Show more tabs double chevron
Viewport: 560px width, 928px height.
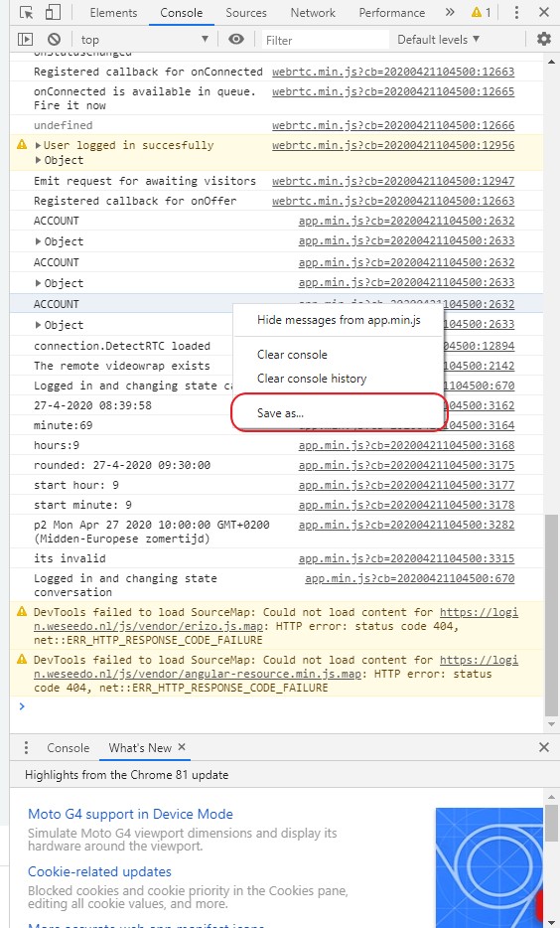coord(450,13)
